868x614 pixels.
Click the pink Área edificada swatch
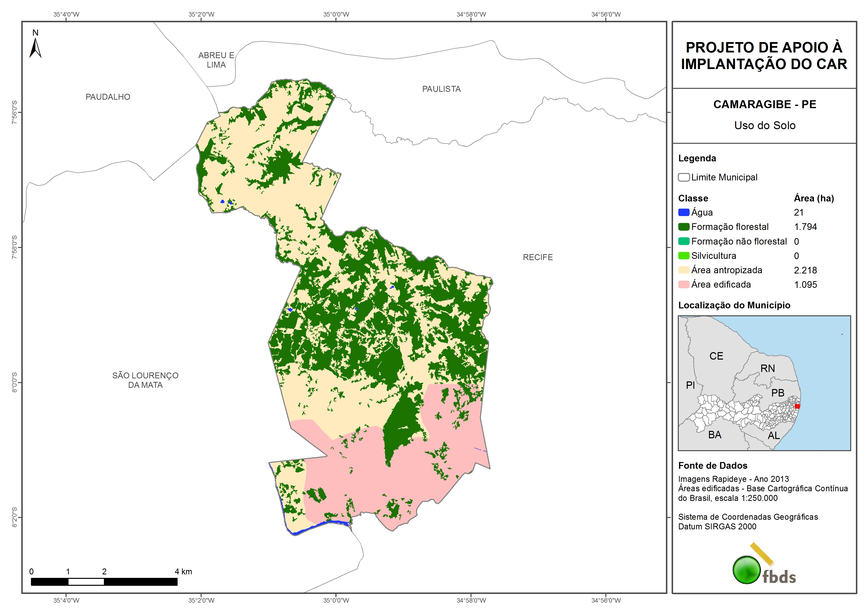coord(683,285)
